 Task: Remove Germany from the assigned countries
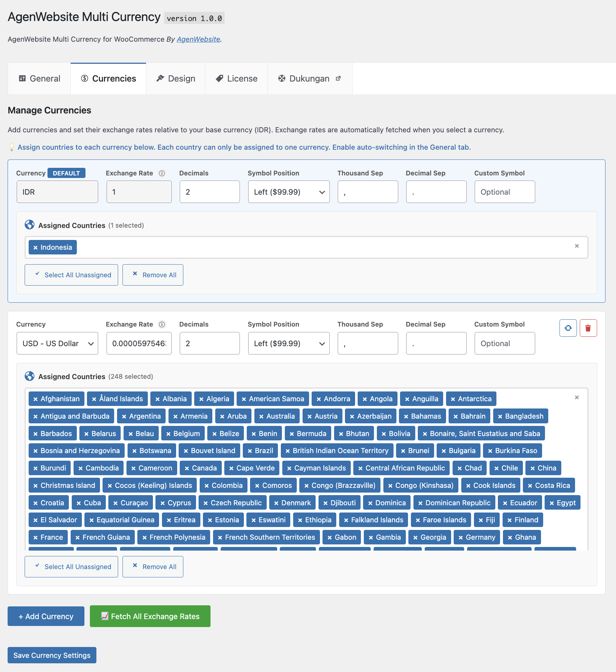pos(461,537)
